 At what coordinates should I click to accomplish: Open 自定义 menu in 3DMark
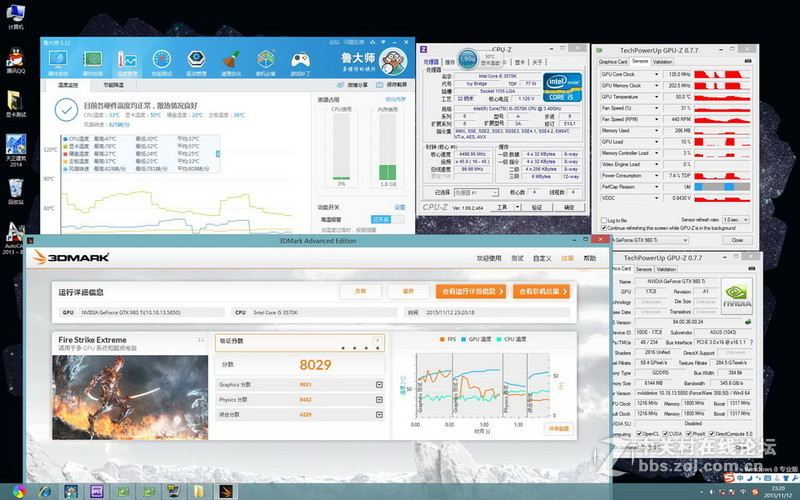click(x=542, y=259)
